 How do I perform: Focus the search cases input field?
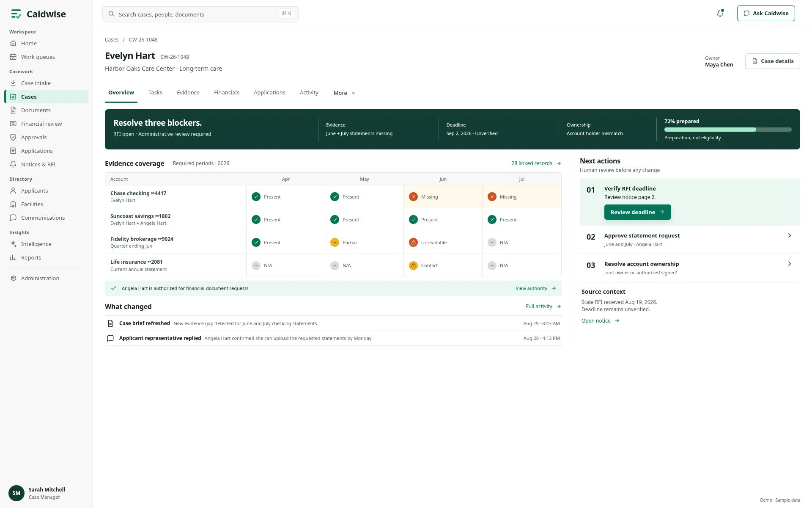[200, 14]
